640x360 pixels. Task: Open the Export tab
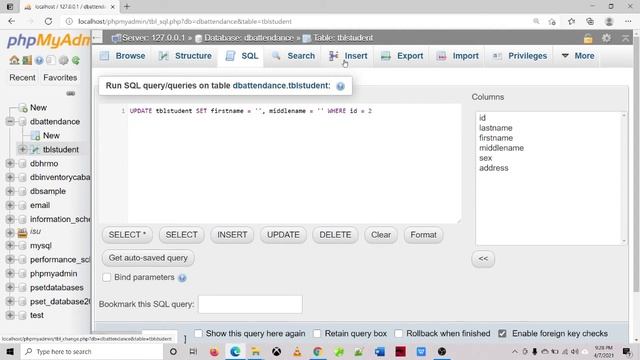pyautogui.click(x=402, y=56)
